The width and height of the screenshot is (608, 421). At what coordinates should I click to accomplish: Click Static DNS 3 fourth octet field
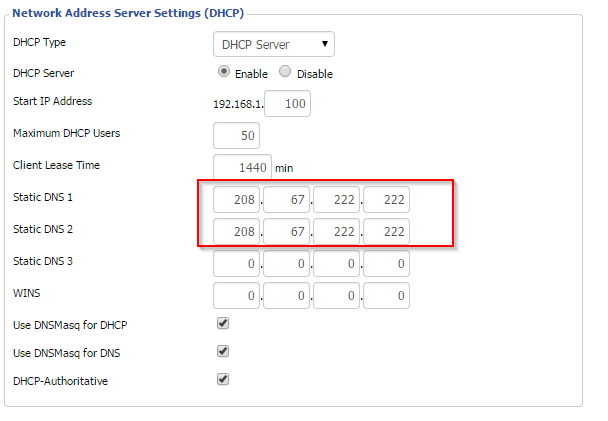point(386,264)
